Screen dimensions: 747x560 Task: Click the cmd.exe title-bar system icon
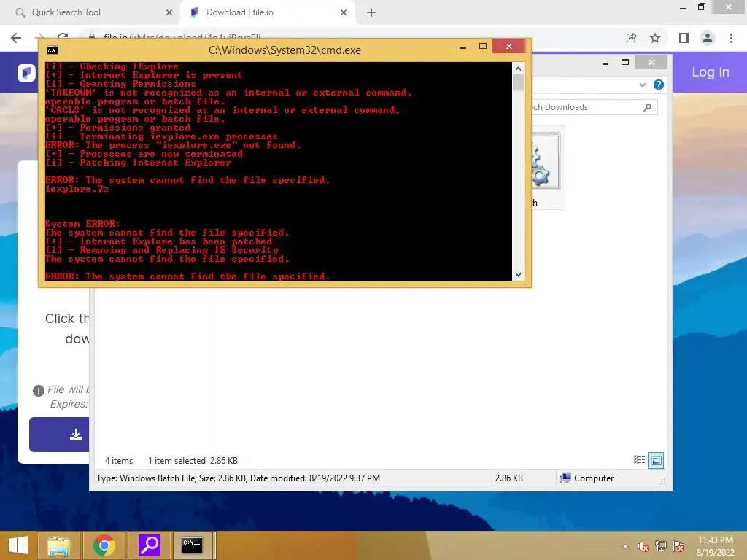(x=53, y=50)
